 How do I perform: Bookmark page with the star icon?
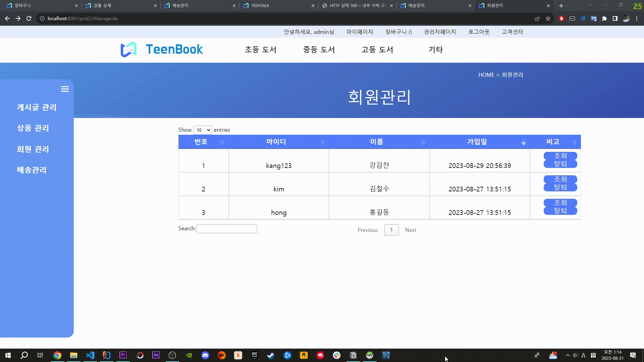548,19
